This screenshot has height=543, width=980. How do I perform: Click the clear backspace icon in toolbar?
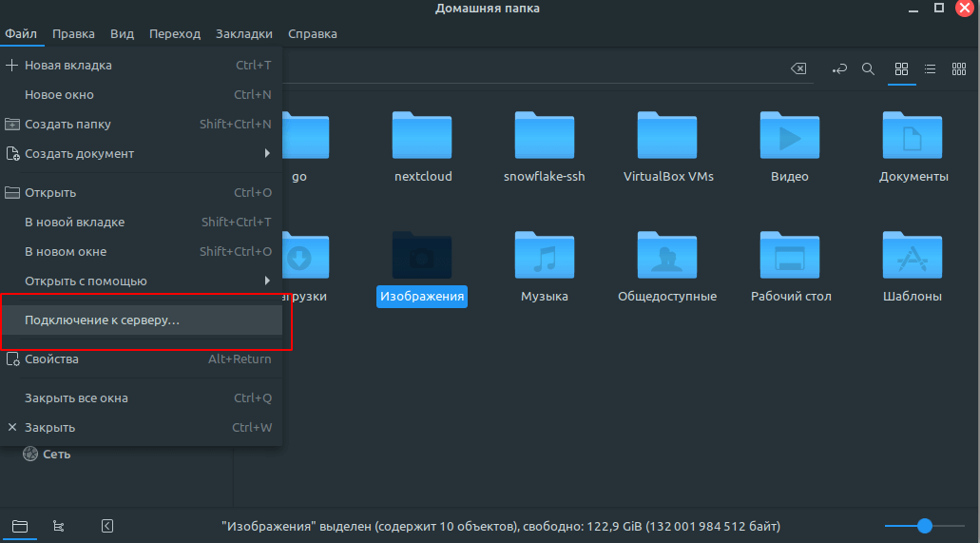(799, 69)
